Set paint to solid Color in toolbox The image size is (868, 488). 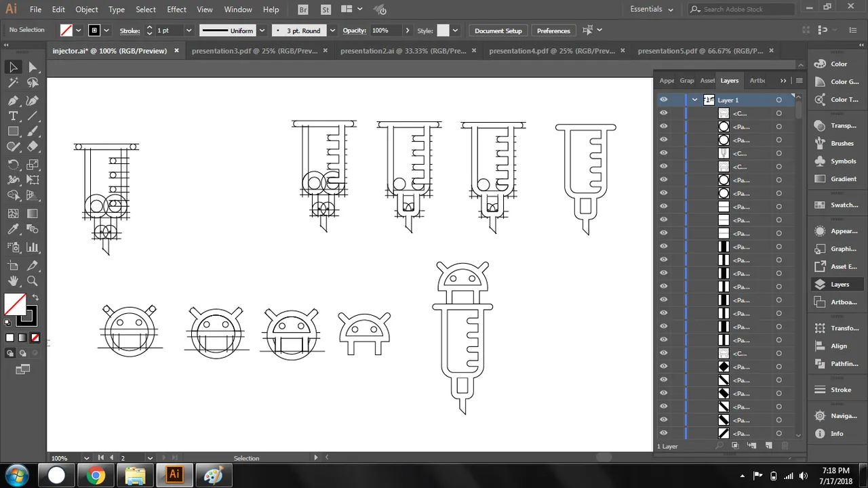10,338
